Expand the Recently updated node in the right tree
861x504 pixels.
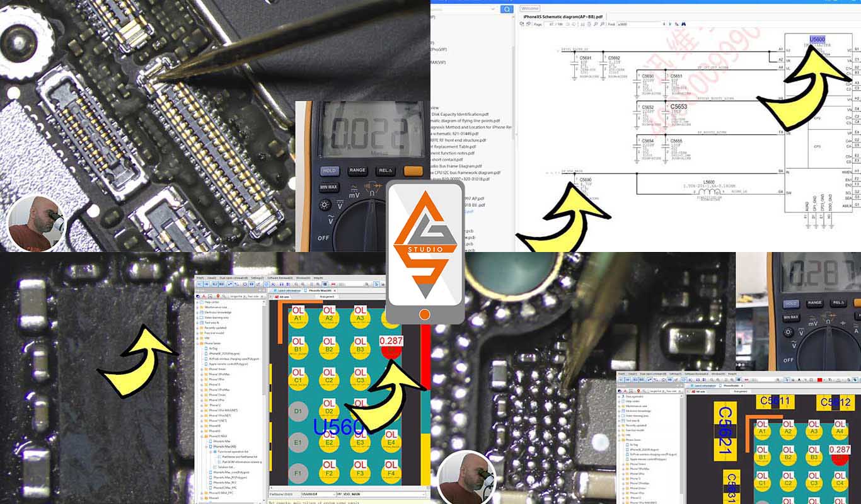pos(619,425)
